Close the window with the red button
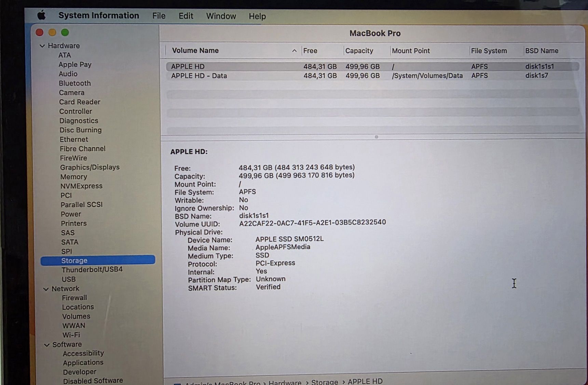The width and height of the screenshot is (588, 385). [40, 32]
